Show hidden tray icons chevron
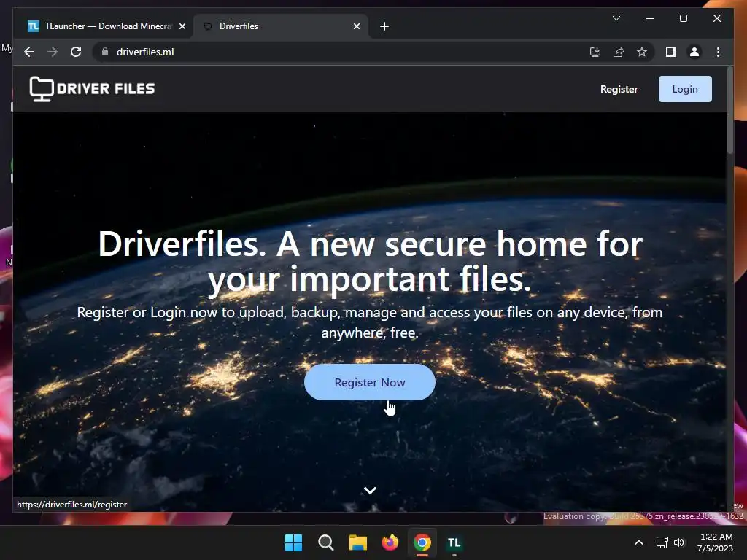The height and width of the screenshot is (560, 747). pyautogui.click(x=639, y=542)
